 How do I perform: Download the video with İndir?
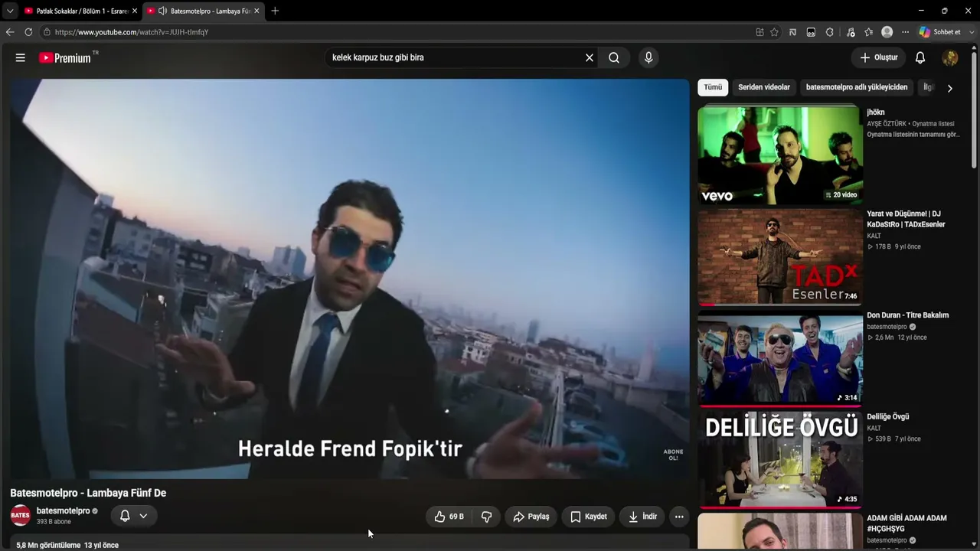coord(642,517)
